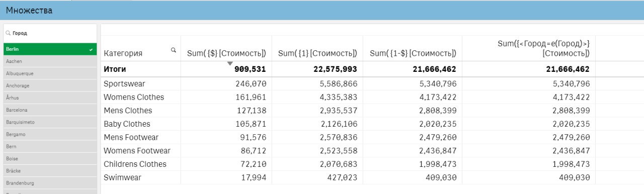Click Sportswear value 246,070
The width and height of the screenshot is (644, 194).
(251, 84)
